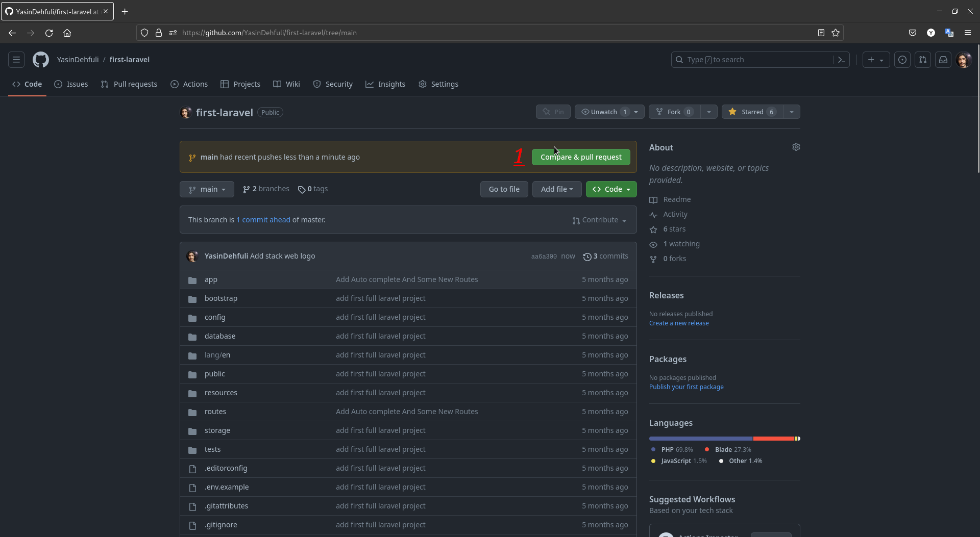Click the browser URL address bar

(490, 33)
